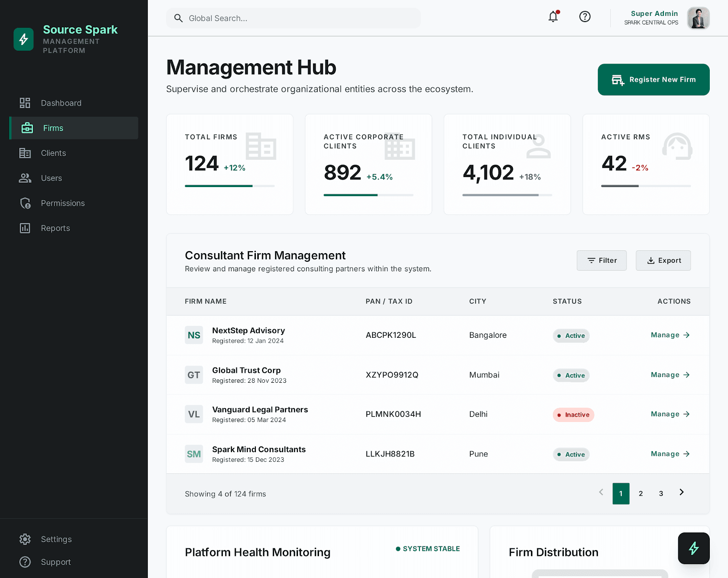Open Global Trust Corp firm name
This screenshot has height=578, width=728.
click(x=246, y=370)
